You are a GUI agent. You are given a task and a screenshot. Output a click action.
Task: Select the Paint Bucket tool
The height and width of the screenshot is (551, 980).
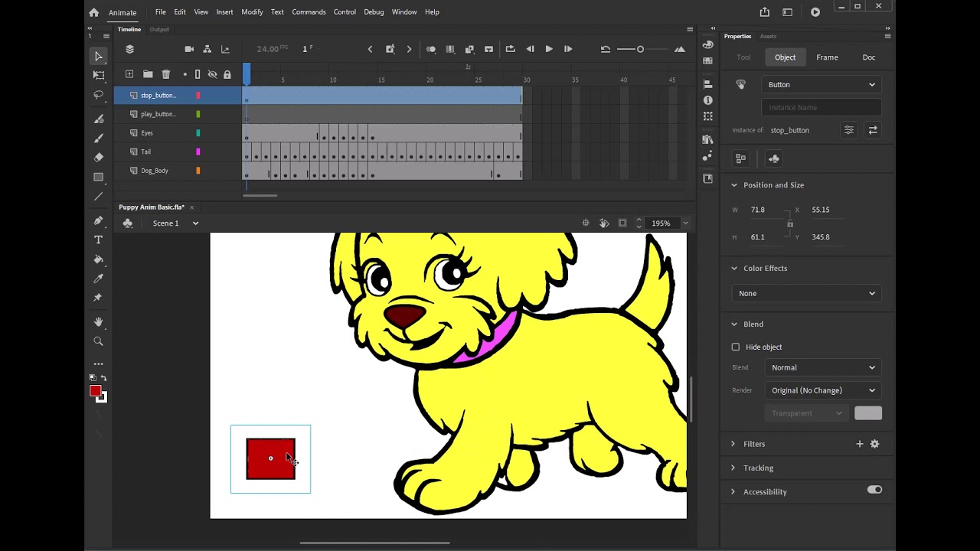pyautogui.click(x=98, y=259)
